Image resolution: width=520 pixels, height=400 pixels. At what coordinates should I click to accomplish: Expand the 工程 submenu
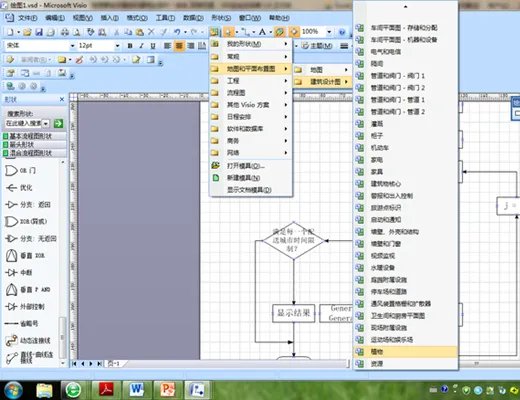coord(251,81)
